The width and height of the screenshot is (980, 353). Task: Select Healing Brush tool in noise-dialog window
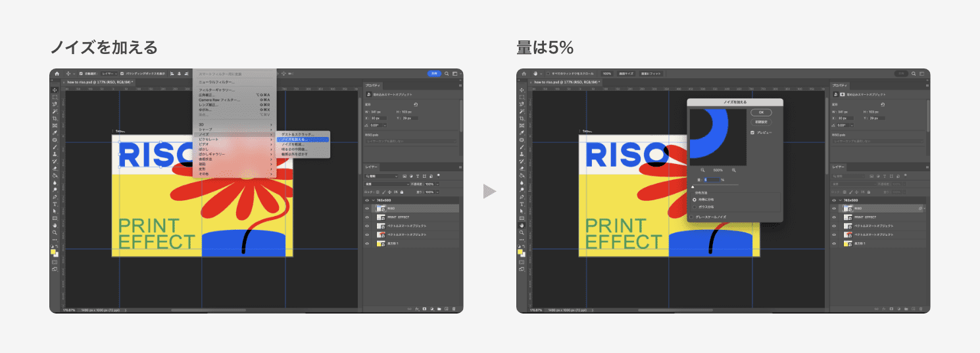point(522,140)
